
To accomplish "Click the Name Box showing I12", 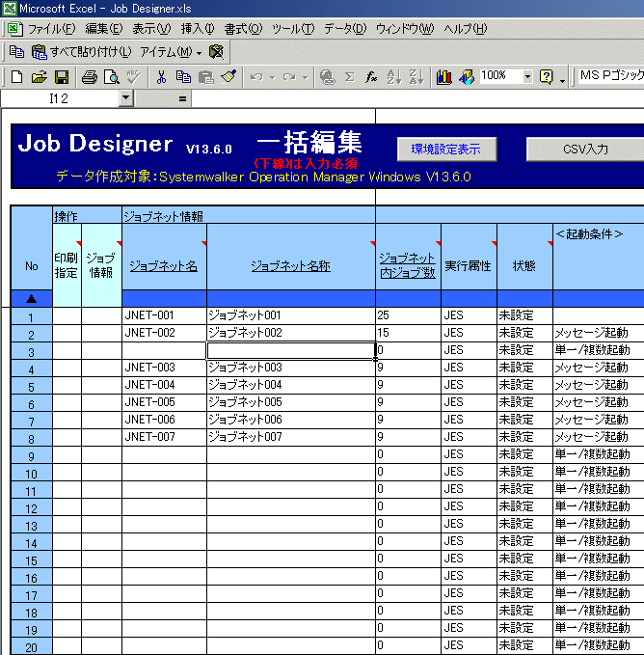I will (59, 98).
